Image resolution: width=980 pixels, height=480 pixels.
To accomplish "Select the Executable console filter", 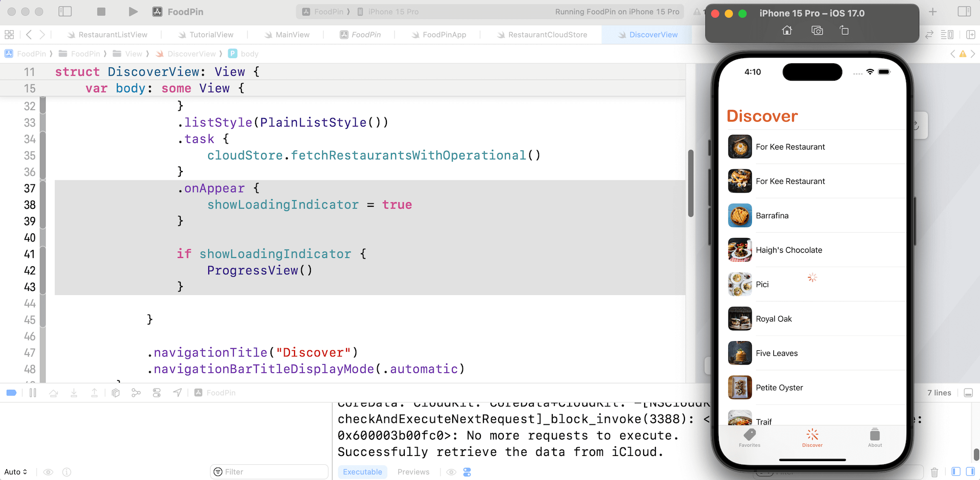I will click(x=362, y=472).
